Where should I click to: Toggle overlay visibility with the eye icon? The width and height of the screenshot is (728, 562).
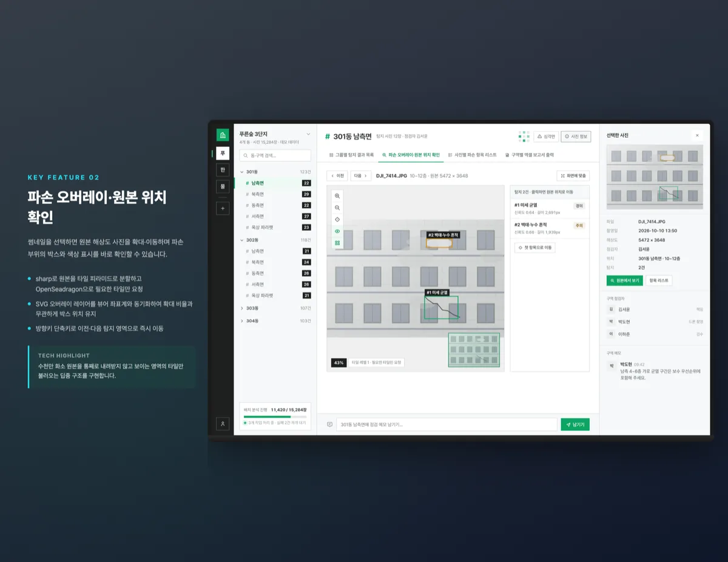click(x=337, y=231)
